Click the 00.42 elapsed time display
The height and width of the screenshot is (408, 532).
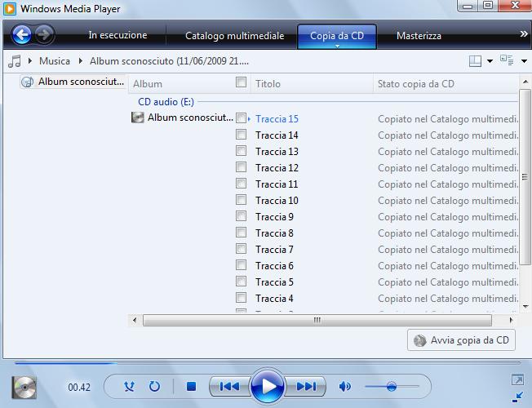[79, 388]
